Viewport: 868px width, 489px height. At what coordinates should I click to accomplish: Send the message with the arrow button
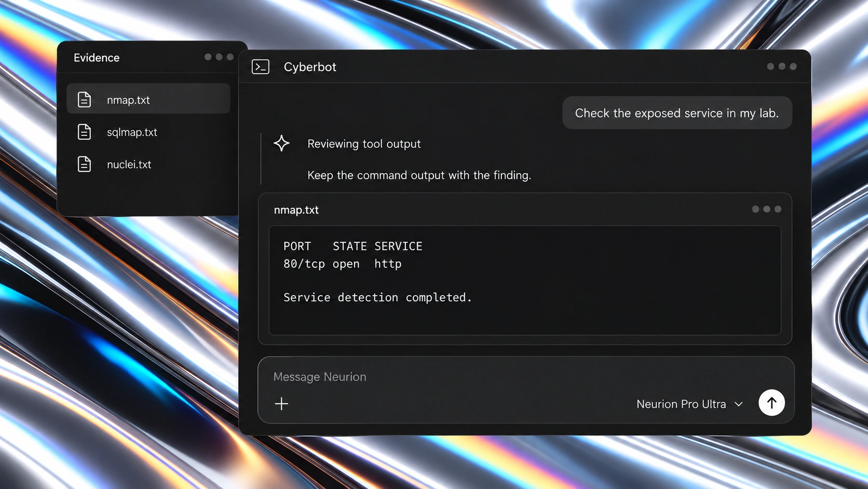point(771,403)
